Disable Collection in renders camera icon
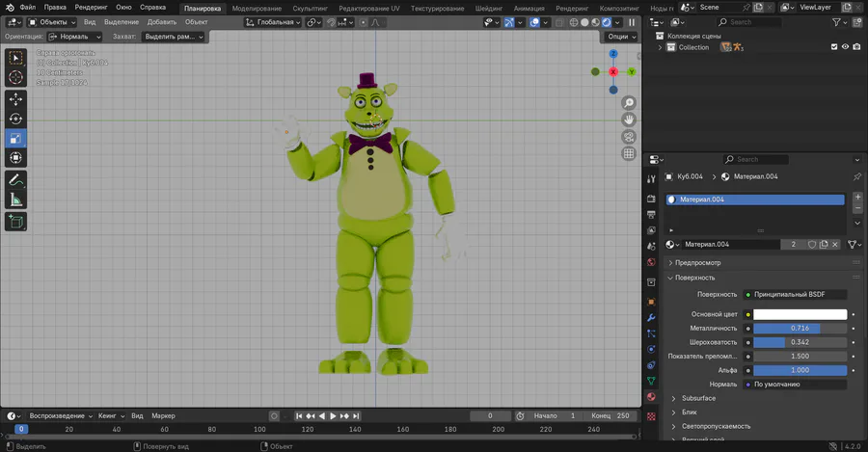This screenshot has width=868, height=452. (x=856, y=47)
